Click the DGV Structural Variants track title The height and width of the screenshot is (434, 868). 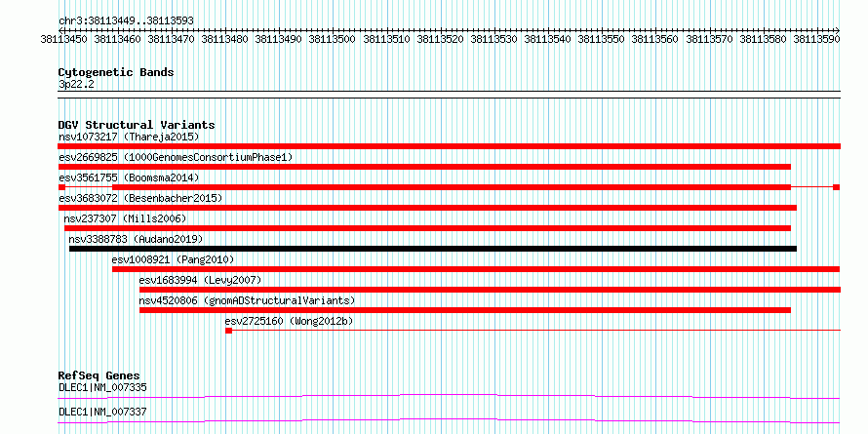(137, 125)
